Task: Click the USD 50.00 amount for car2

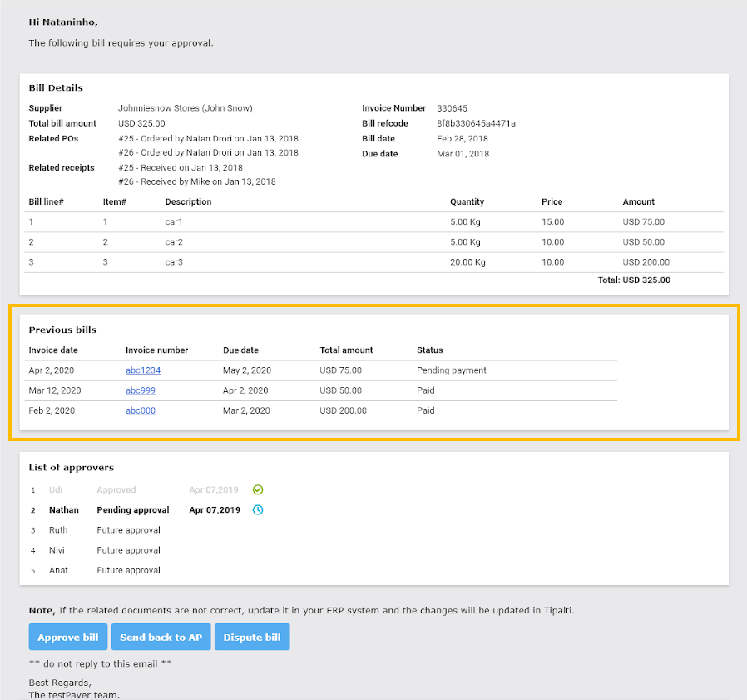Action: click(644, 241)
